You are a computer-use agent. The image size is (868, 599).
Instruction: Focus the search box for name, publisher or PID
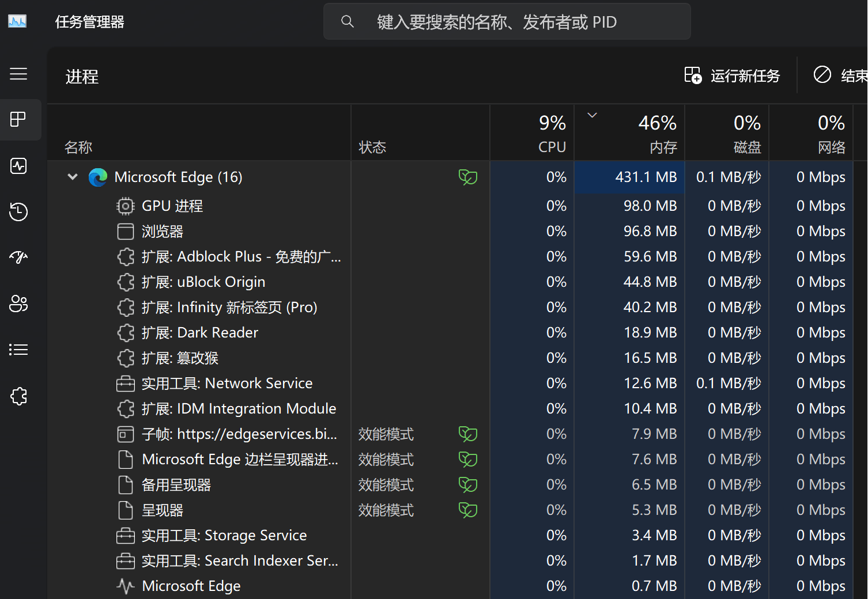(507, 22)
